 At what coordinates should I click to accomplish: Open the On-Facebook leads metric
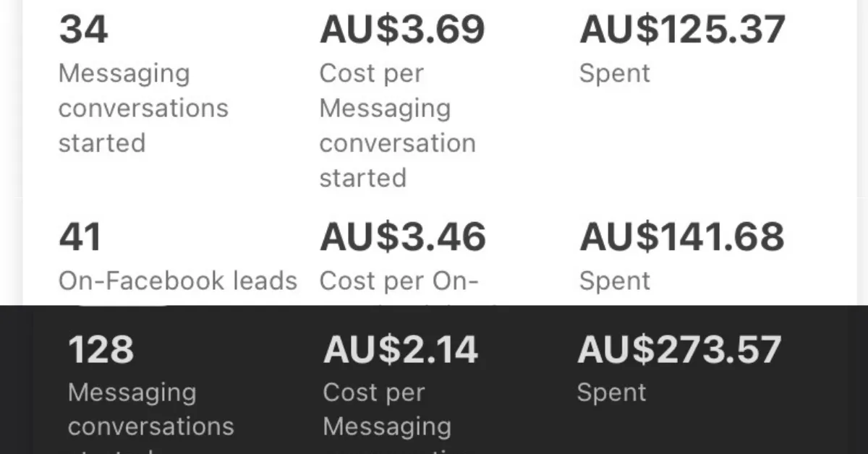pos(178,280)
